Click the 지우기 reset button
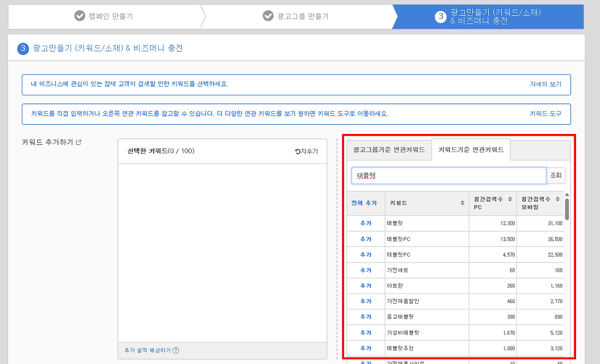600x364 pixels. click(x=307, y=151)
